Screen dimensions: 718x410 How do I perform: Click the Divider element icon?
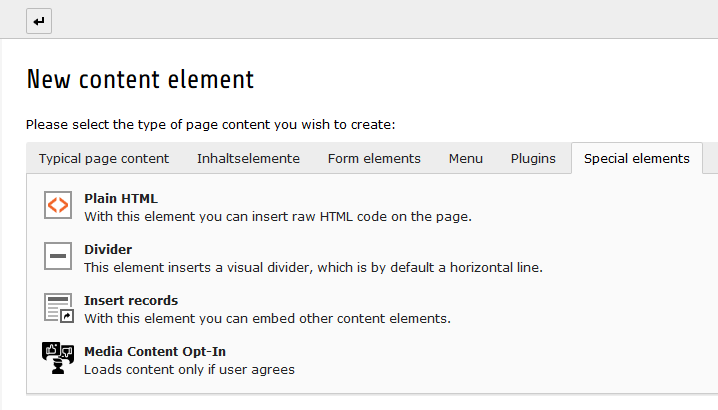(59, 256)
